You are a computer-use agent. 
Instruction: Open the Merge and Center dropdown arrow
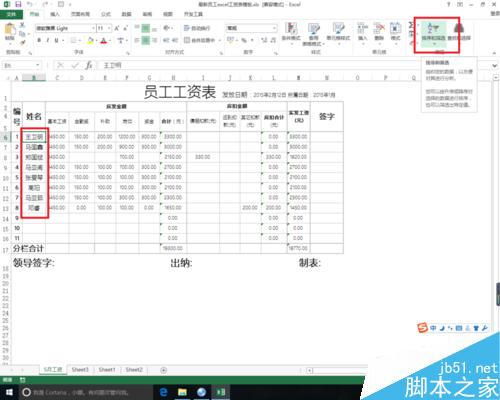(x=220, y=40)
